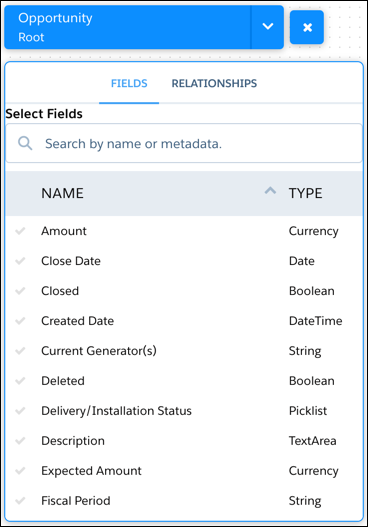
Task: Check the Amount field checkmark
Action: pyautogui.click(x=20, y=231)
